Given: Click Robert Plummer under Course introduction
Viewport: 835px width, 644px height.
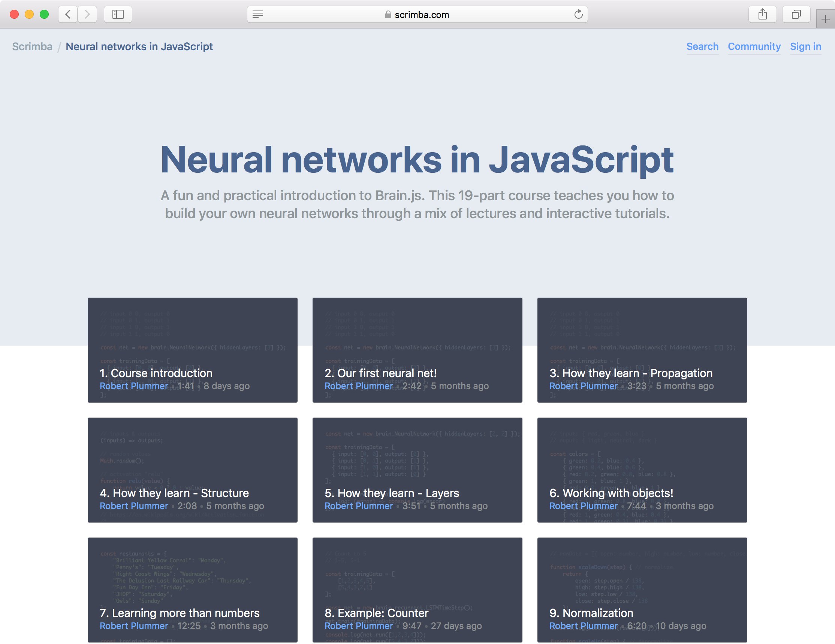Looking at the screenshot, I should (x=134, y=386).
